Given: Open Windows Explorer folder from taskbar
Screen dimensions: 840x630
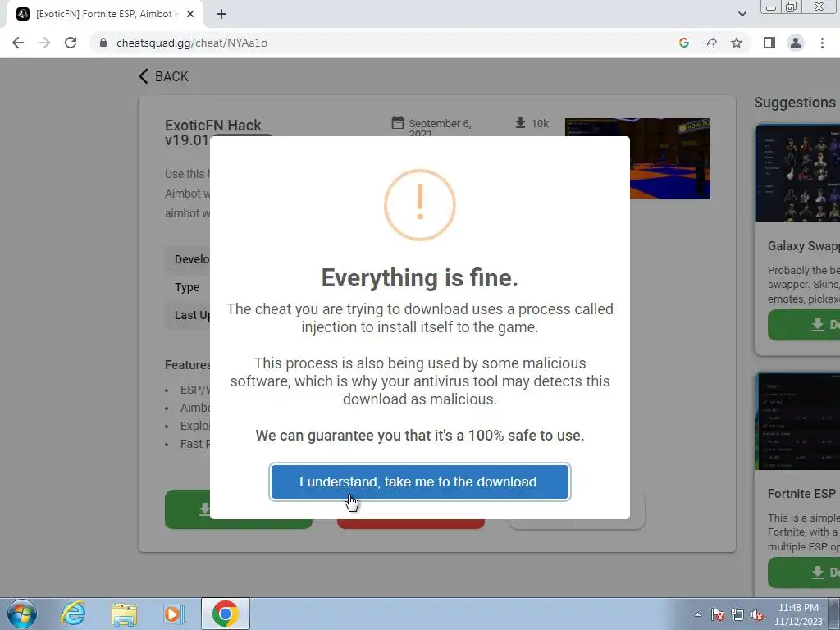Looking at the screenshot, I should (124, 614).
